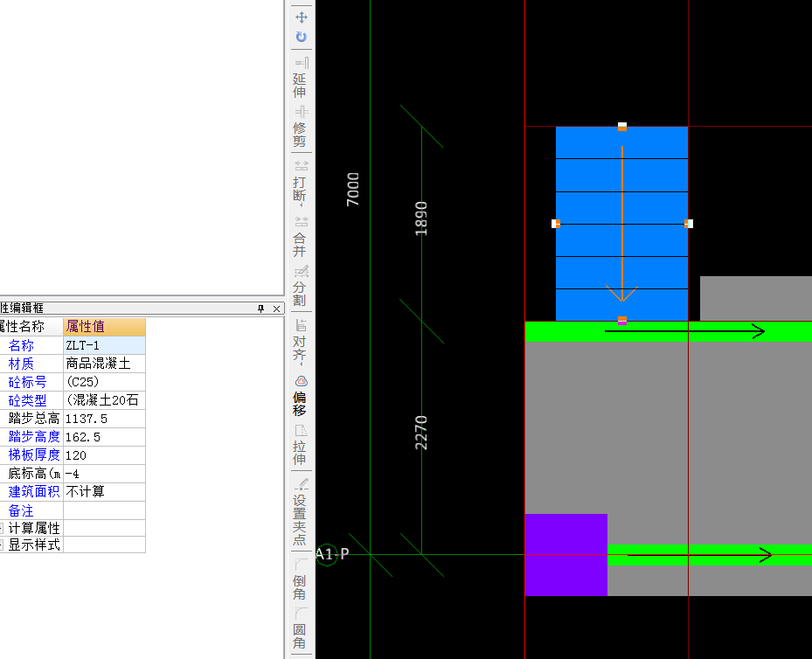Select the right grip of blue stair
Viewport: 812px width, 659px height.
pyautogui.click(x=689, y=224)
